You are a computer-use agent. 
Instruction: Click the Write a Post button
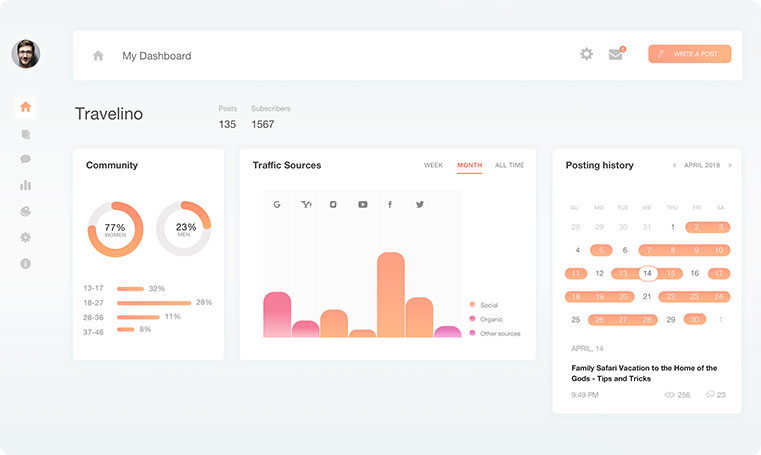[x=690, y=54]
